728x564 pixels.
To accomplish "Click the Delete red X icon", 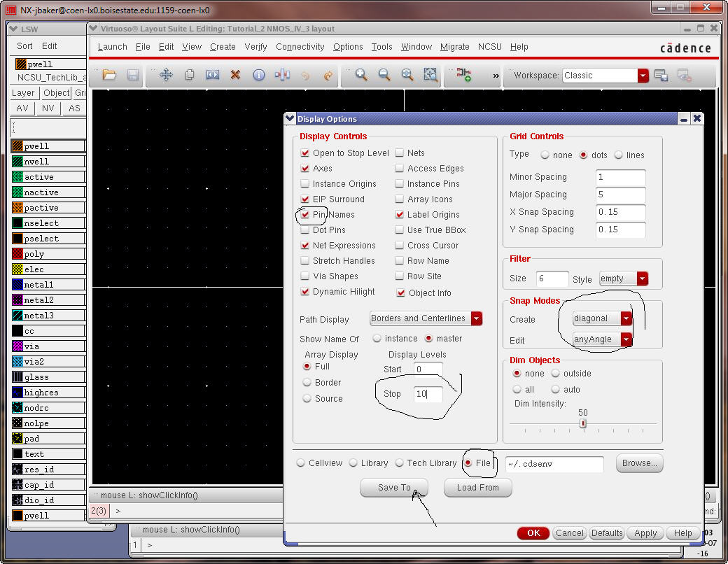I will (235, 75).
